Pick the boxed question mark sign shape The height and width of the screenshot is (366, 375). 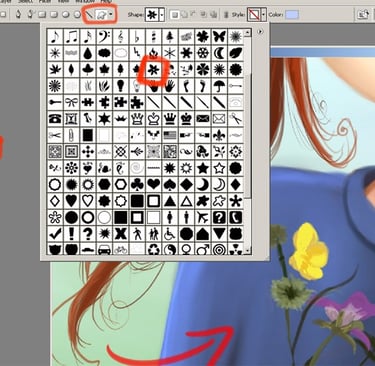coord(219,217)
